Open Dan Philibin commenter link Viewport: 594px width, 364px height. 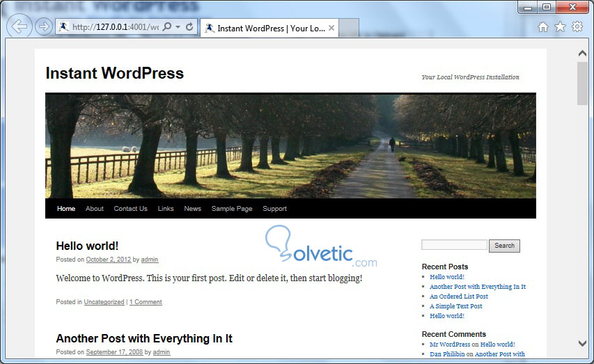[x=447, y=354]
